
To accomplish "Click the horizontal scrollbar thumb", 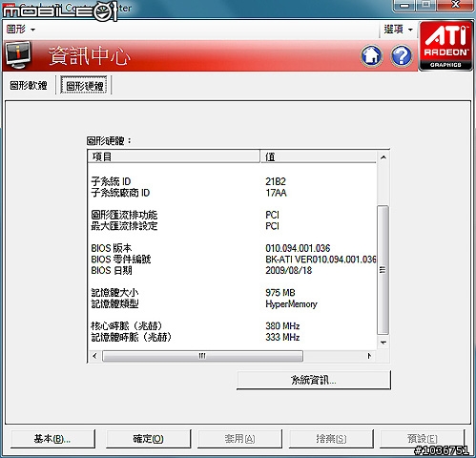I will coord(202,356).
